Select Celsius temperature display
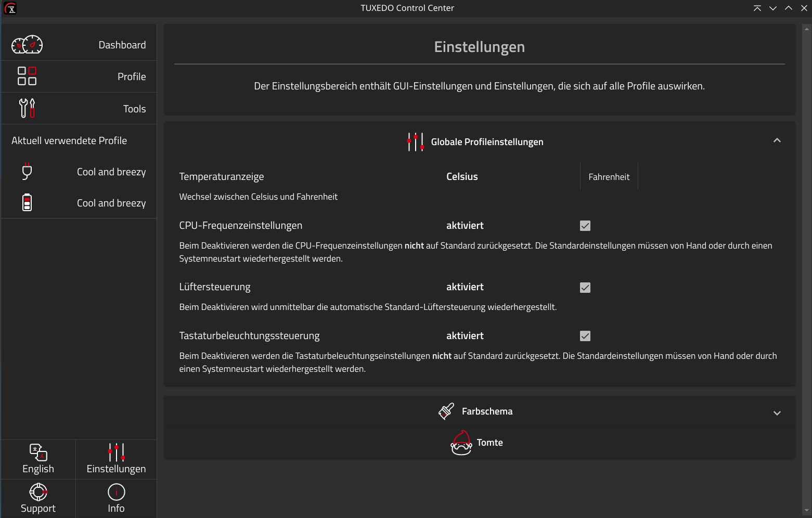The image size is (812, 518). tap(462, 176)
